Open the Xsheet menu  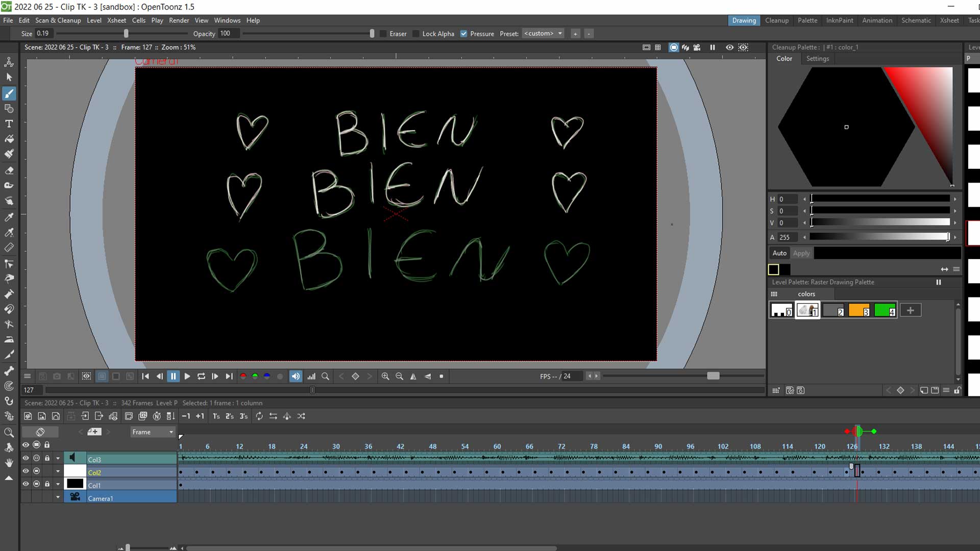(x=116, y=20)
